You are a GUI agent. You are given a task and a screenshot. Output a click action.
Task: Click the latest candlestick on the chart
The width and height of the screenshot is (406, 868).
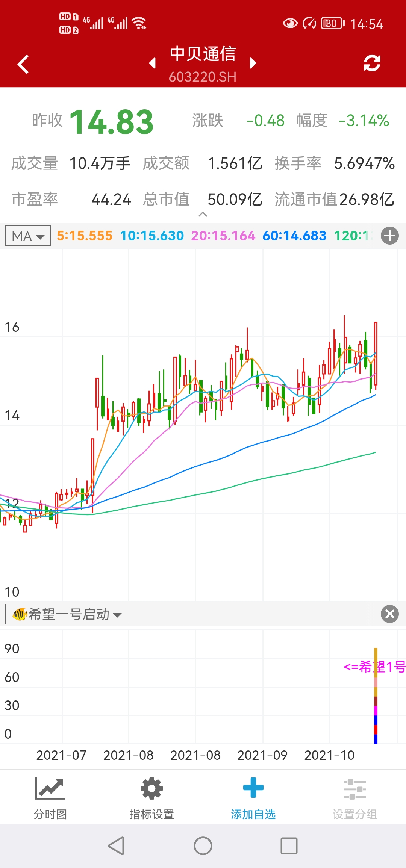[376, 353]
